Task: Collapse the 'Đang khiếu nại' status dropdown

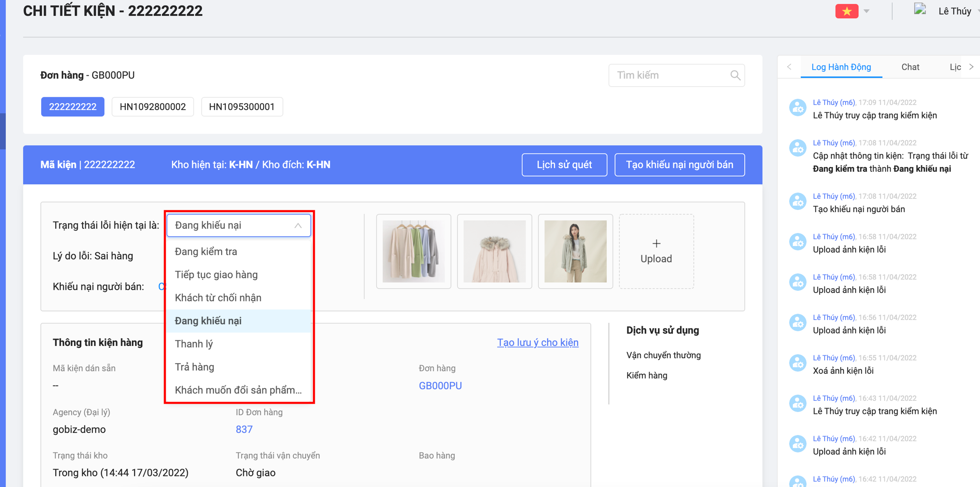Action: [298, 225]
